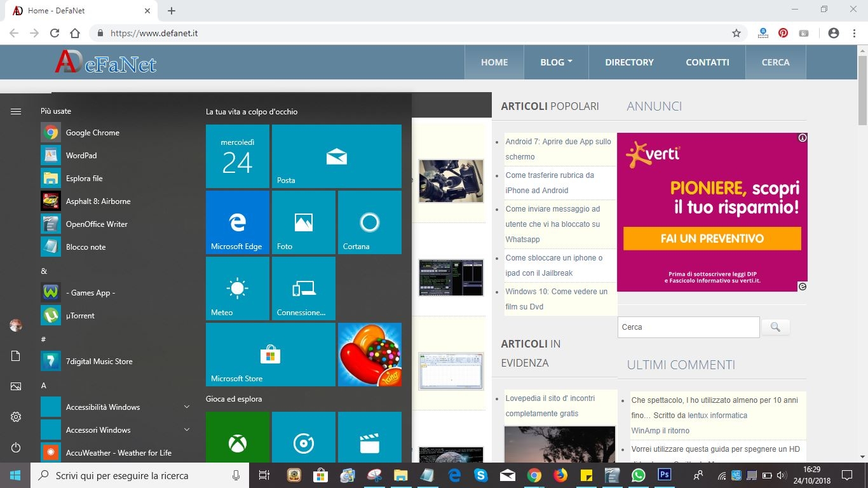Open 'Windows 10: Come vedere un film' link
This screenshot has height=488, width=868.
(x=557, y=299)
